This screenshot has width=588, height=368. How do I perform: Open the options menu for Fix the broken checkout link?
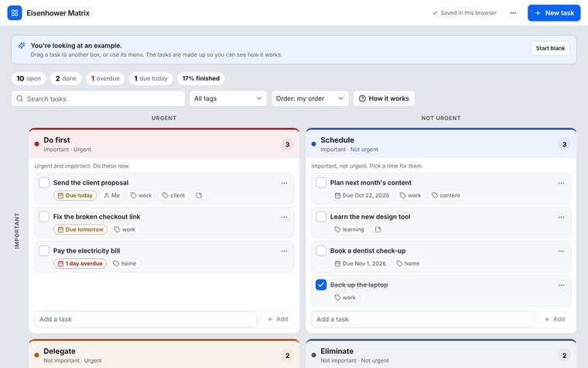point(284,217)
